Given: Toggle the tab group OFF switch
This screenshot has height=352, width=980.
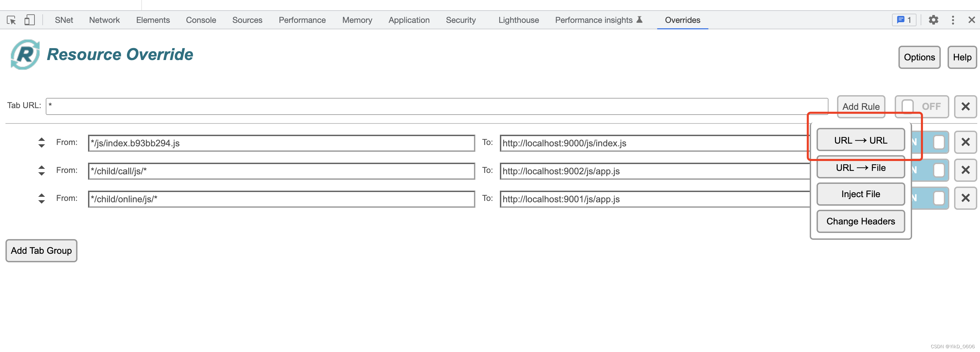Looking at the screenshot, I should (921, 106).
